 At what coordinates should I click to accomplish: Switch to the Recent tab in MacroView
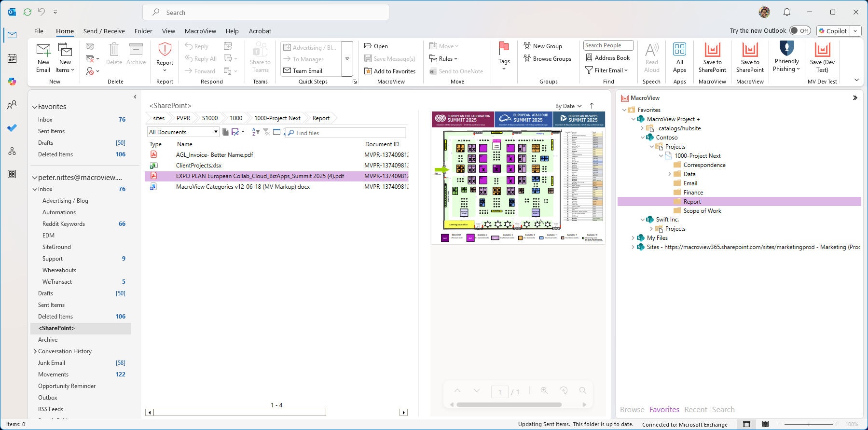point(695,410)
